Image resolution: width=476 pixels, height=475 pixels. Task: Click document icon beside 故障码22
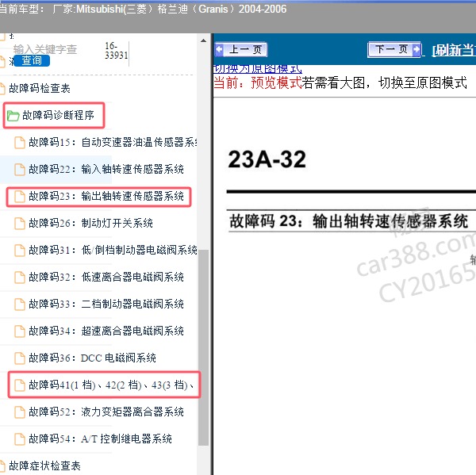point(20,170)
